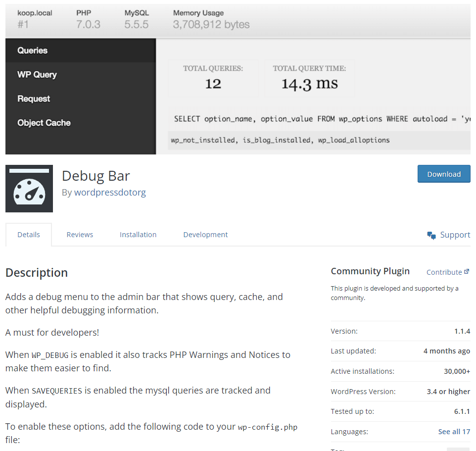Open WP Query in the preview screenshot
The width and height of the screenshot is (476, 451).
click(37, 74)
